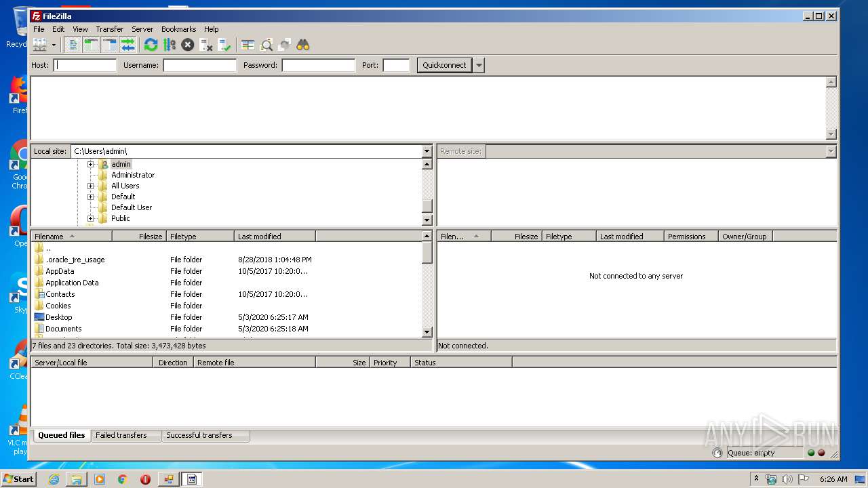Sort local files by Filetype column

pyautogui.click(x=200, y=237)
